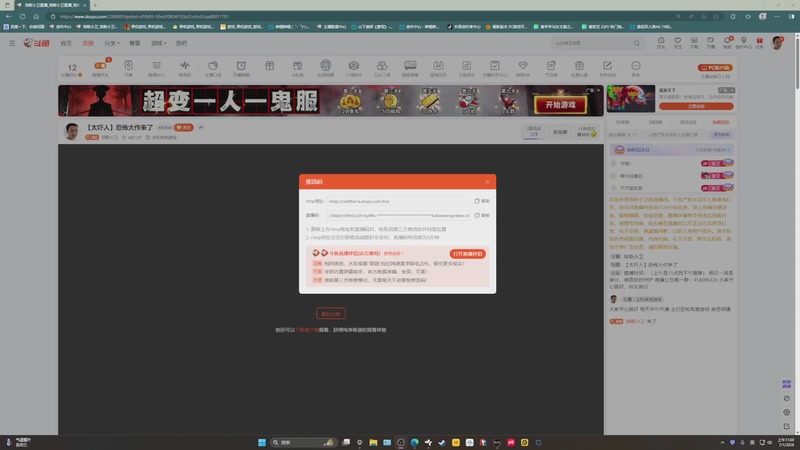
Task: Select the 直播 nav item
Action: [88, 43]
